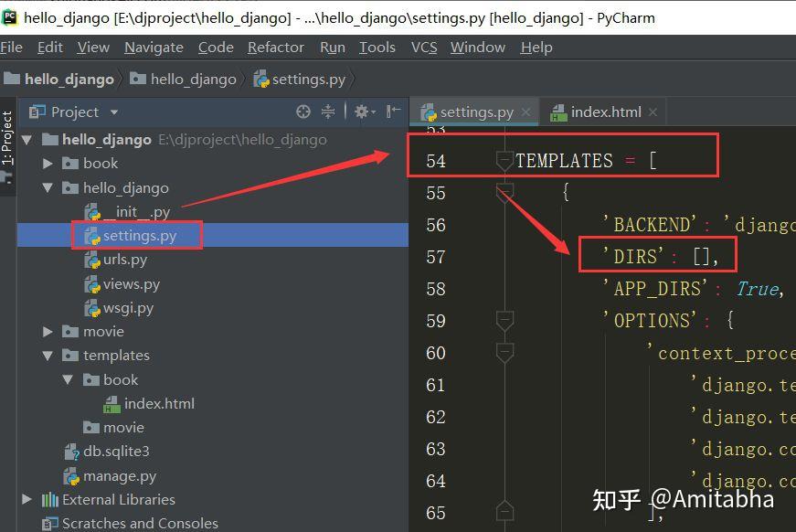796x532 pixels.
Task: Click the manage.py Python file icon
Action: click(71, 476)
